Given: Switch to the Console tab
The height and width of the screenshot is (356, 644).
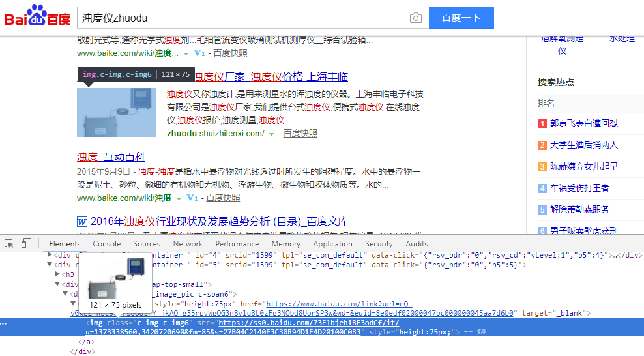Looking at the screenshot, I should point(106,244).
